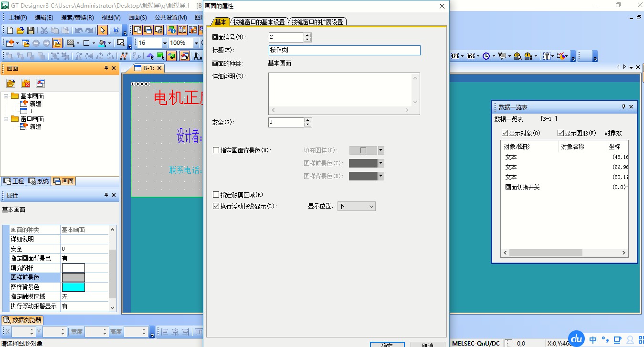644x347 pixels.
Task: Click the 数据浏览器 tab at bottom
Action: pyautogui.click(x=22, y=320)
